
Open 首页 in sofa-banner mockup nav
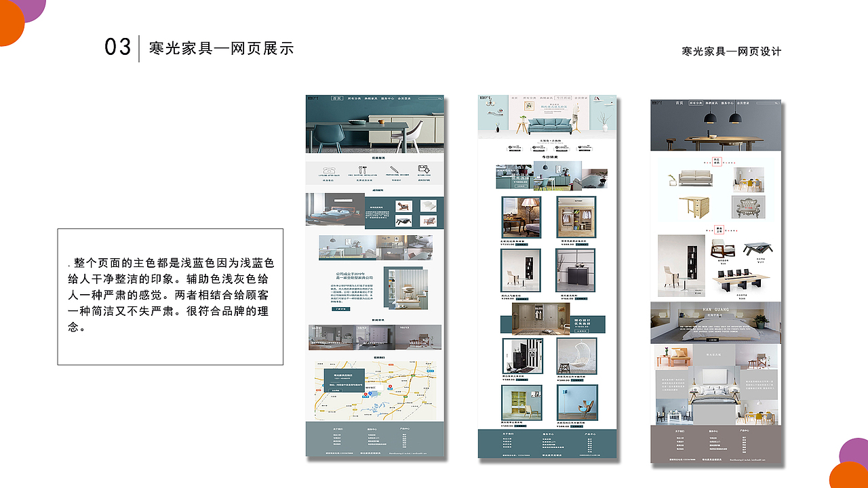515,98
